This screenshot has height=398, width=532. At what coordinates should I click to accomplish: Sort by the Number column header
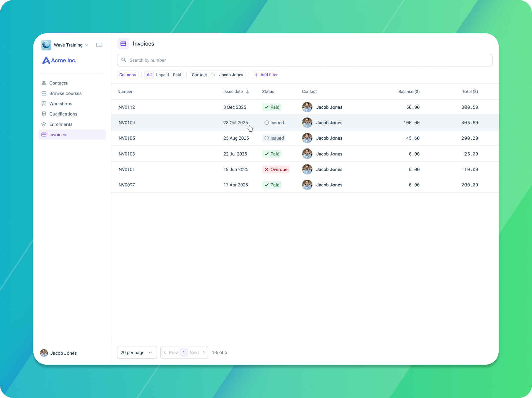click(x=125, y=92)
